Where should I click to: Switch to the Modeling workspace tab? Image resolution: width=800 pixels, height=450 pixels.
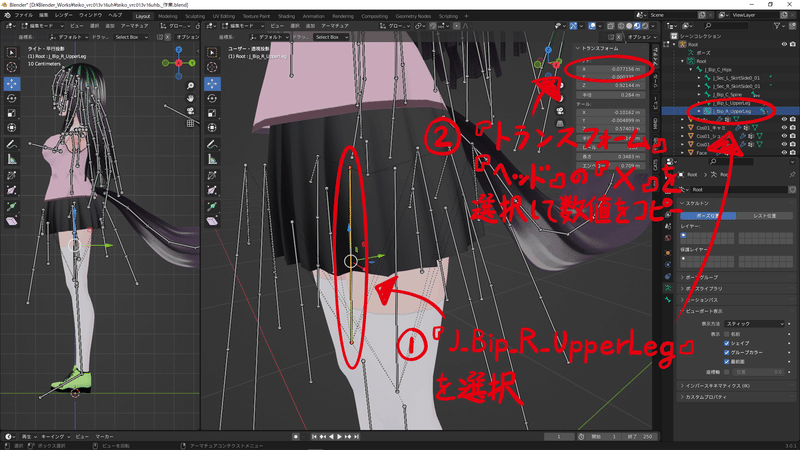167,16
